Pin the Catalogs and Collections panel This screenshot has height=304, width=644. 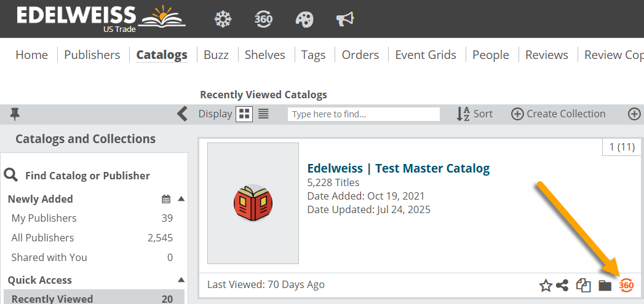[x=15, y=114]
